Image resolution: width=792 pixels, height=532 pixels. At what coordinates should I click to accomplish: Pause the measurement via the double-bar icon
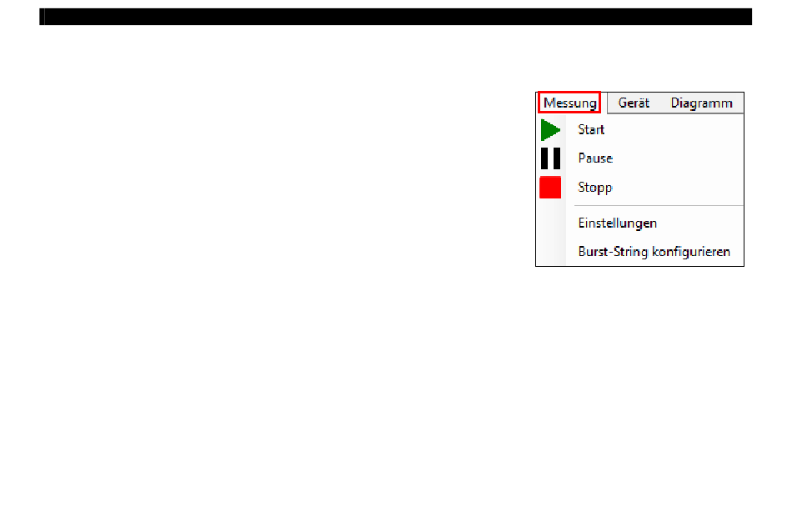[550, 158]
